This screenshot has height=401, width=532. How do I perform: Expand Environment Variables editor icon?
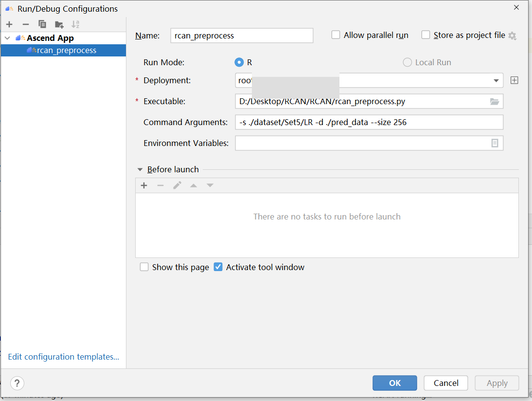click(495, 143)
